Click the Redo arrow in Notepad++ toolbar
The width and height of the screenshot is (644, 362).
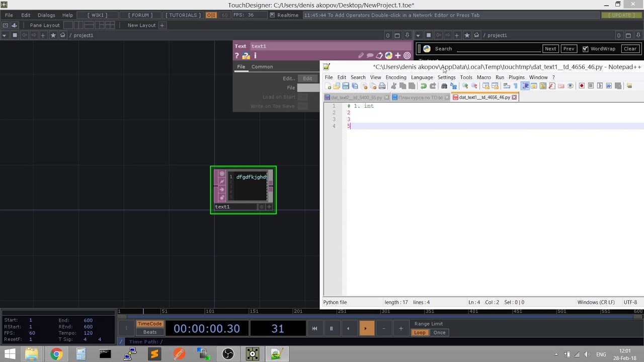[x=433, y=86]
